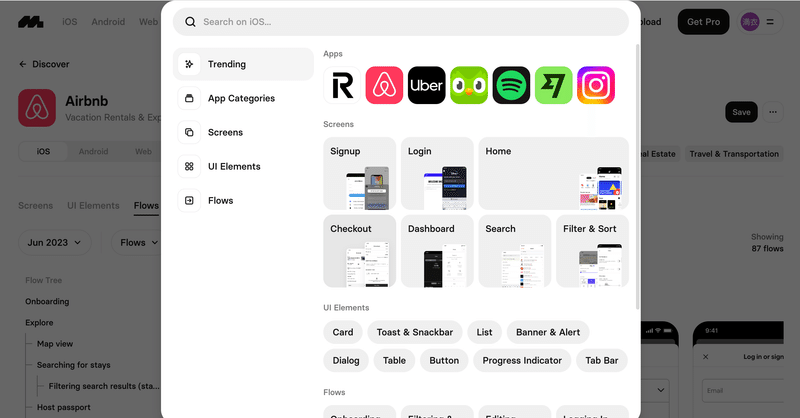This screenshot has height=418, width=800.
Task: Choose the List UI element chip
Action: (x=484, y=332)
